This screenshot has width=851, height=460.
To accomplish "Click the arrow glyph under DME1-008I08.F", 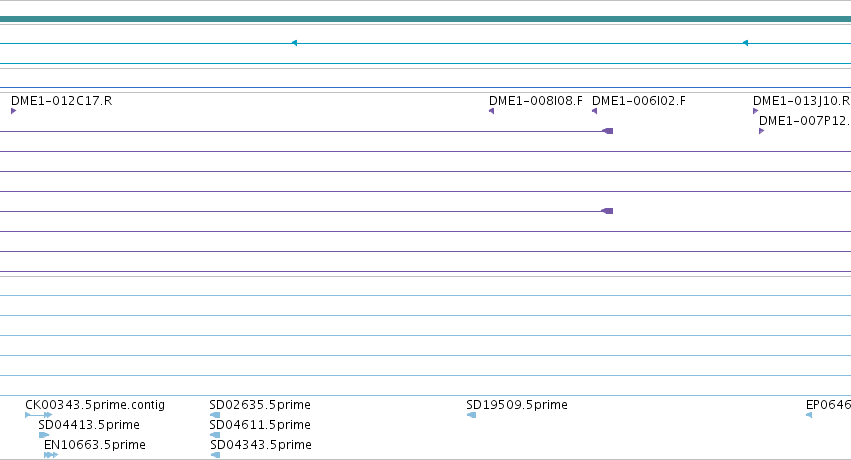I will pos(492,111).
